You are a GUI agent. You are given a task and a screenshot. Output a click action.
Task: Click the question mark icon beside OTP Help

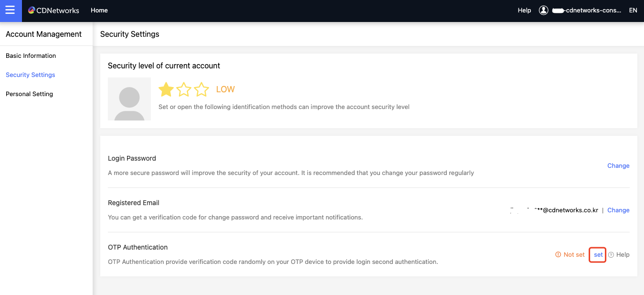tap(611, 255)
